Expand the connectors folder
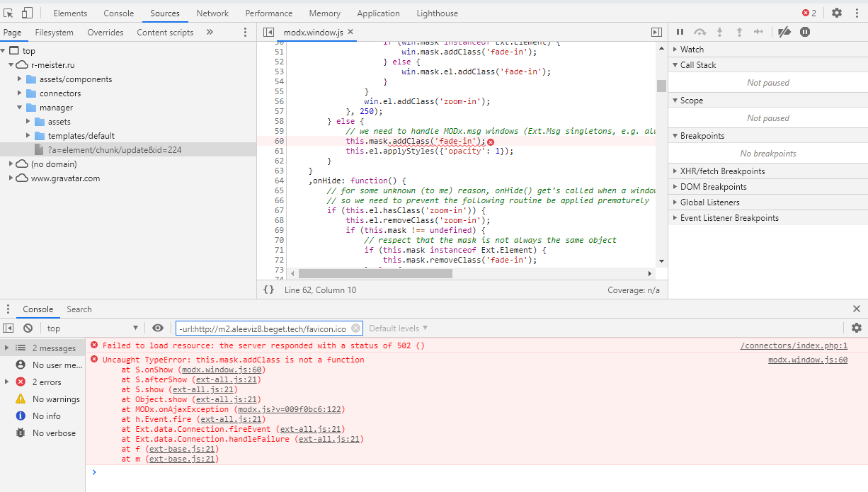 (x=21, y=93)
